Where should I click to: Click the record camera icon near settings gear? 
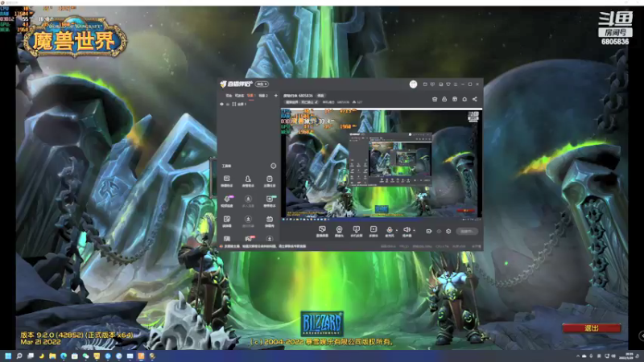tap(429, 232)
